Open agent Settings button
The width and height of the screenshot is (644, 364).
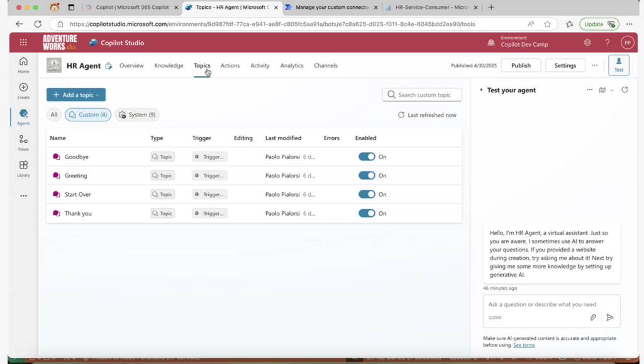pos(565,65)
